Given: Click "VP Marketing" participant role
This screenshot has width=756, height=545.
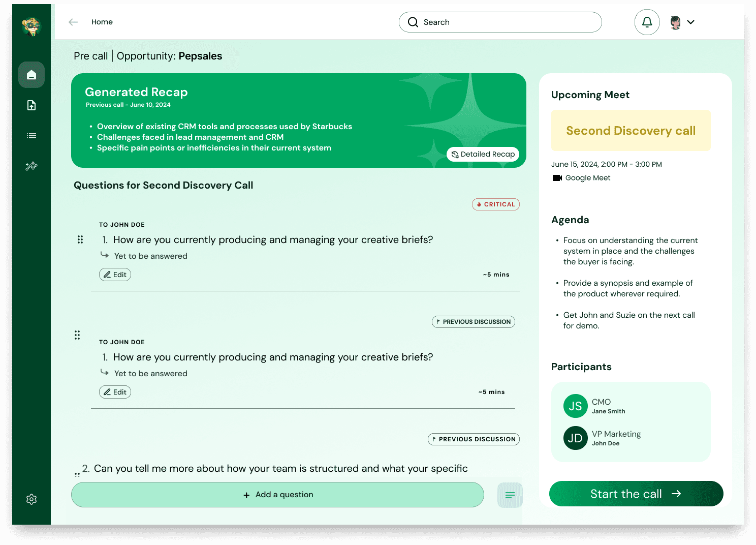Looking at the screenshot, I should (616, 434).
